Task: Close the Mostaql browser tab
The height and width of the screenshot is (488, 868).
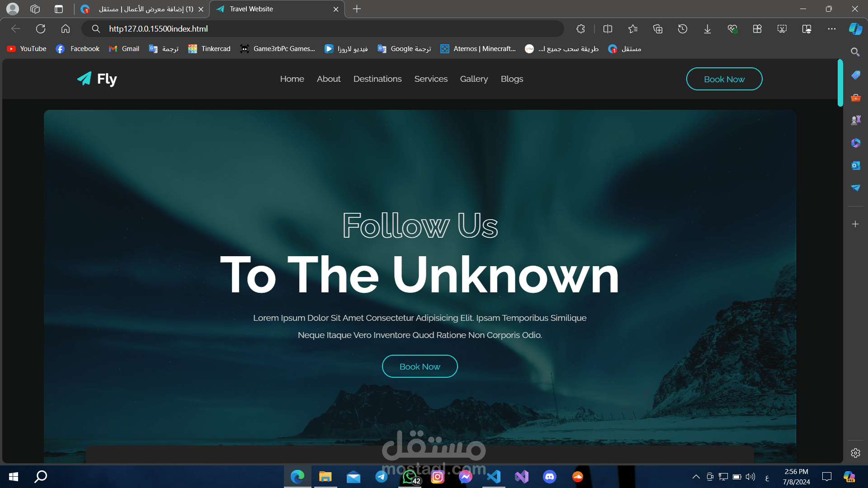Action: 201,9
